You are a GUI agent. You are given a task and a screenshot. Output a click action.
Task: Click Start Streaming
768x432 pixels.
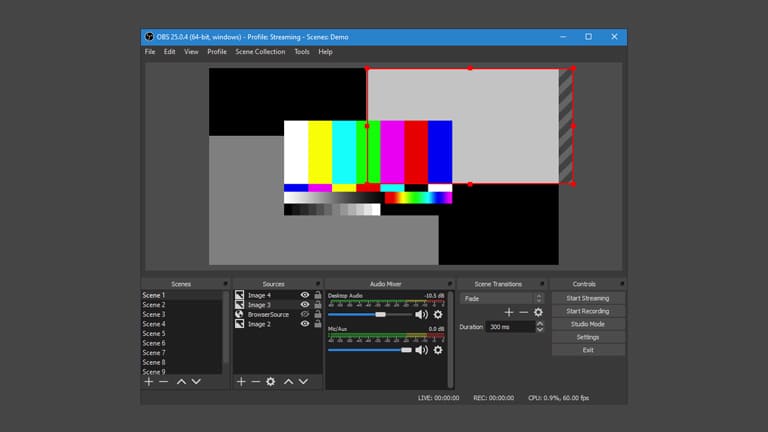(588, 298)
